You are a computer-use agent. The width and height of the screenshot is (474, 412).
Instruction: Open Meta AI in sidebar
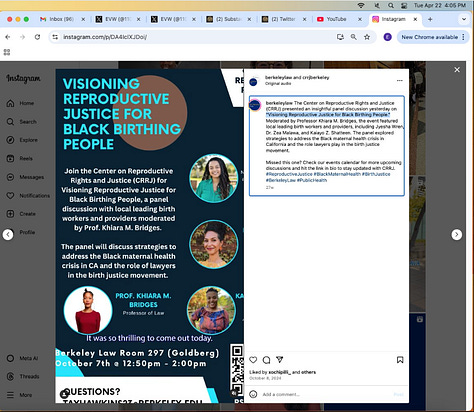pos(22,358)
